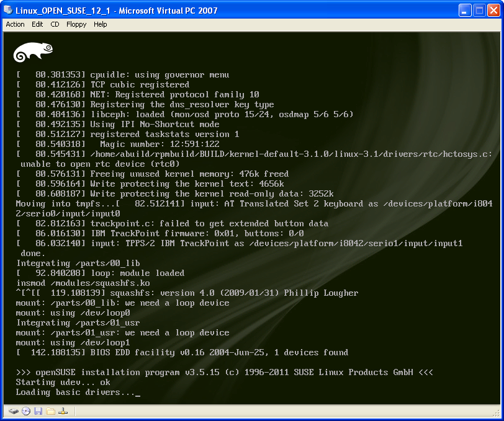Viewport: 504px width, 421px height.
Task: Click 'mount: using /dev/loop1' line
Action: click(x=73, y=343)
